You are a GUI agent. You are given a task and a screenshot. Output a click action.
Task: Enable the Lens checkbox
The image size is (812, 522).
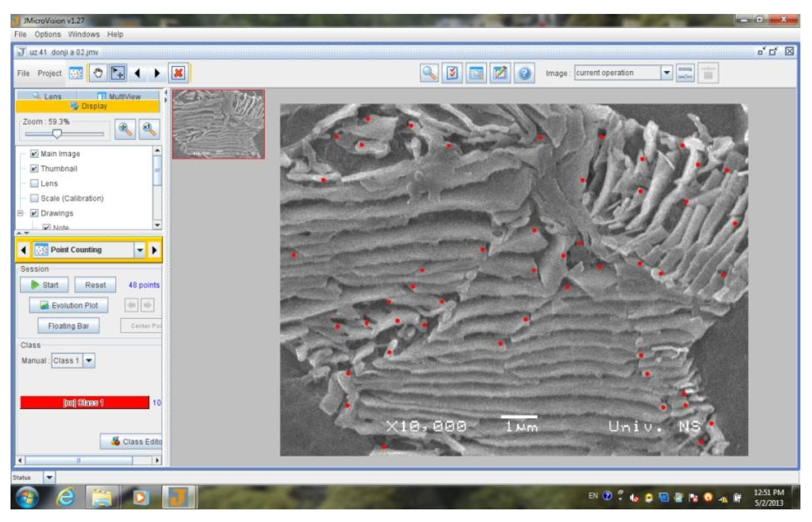pyautogui.click(x=34, y=184)
